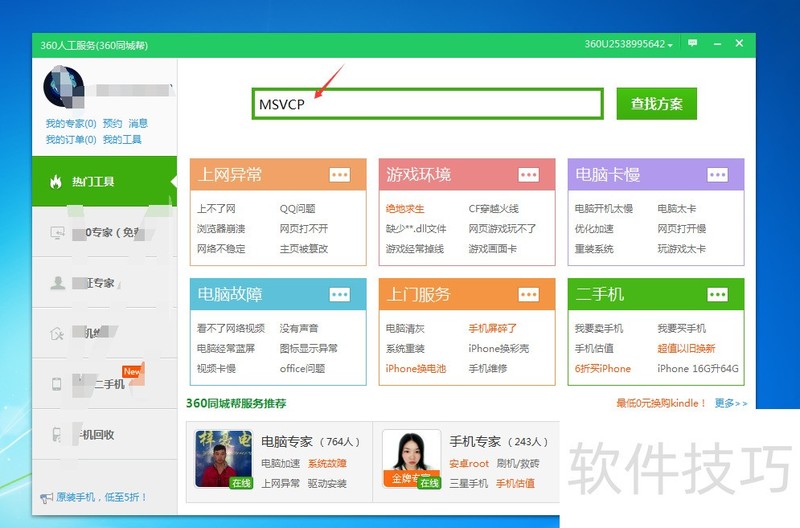Open the 消息 link
This screenshot has width=800, height=528.
(x=138, y=123)
